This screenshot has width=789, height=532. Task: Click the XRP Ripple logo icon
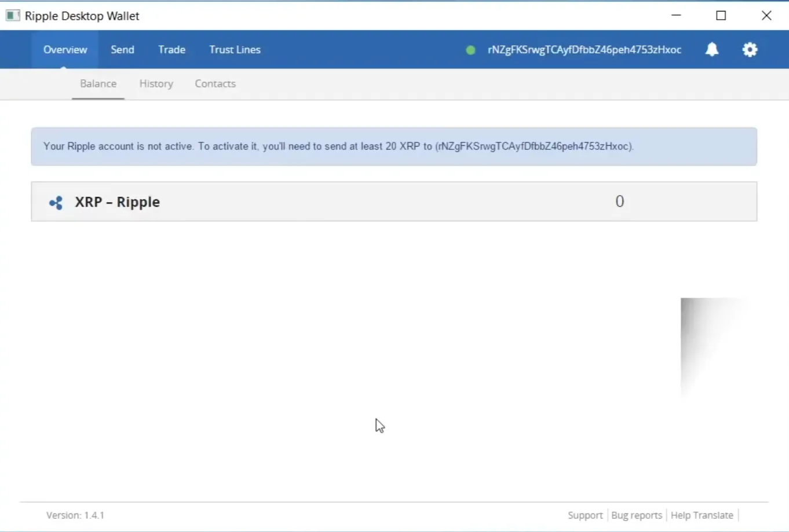56,203
